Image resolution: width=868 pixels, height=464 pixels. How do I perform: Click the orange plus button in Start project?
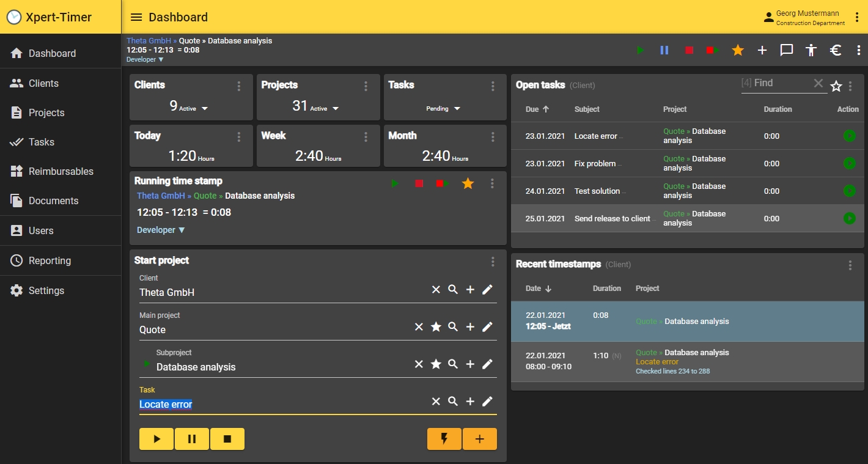coord(480,439)
